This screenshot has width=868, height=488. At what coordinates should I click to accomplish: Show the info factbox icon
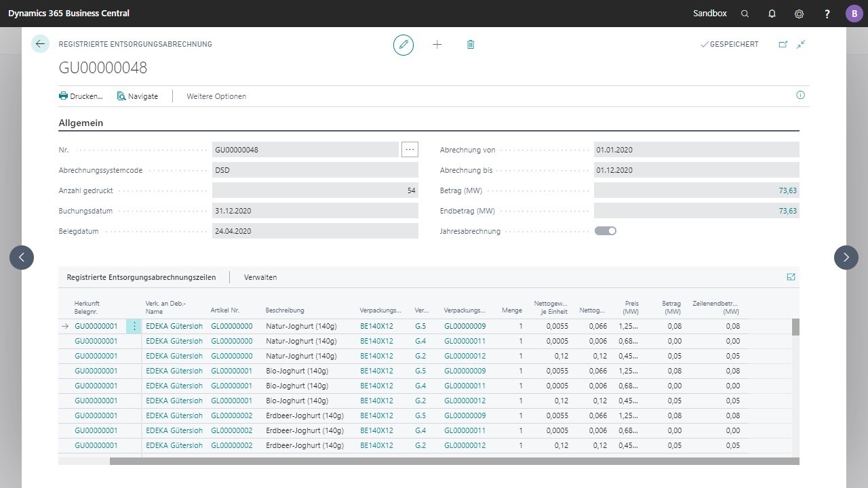click(800, 96)
